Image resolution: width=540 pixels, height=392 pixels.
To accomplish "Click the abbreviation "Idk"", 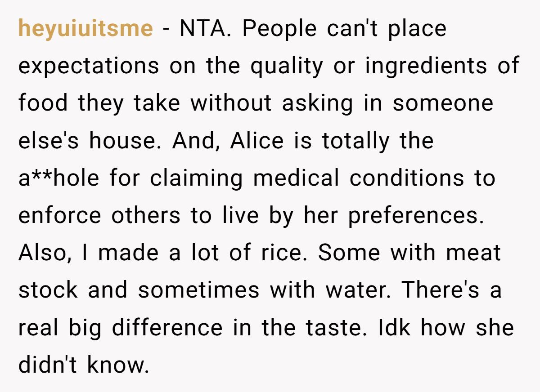I will coord(394,328).
